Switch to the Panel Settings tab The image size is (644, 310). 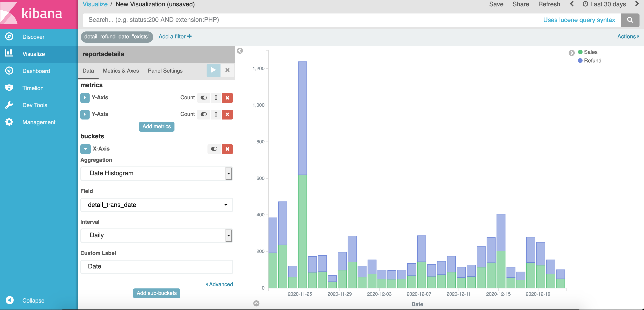pos(165,71)
